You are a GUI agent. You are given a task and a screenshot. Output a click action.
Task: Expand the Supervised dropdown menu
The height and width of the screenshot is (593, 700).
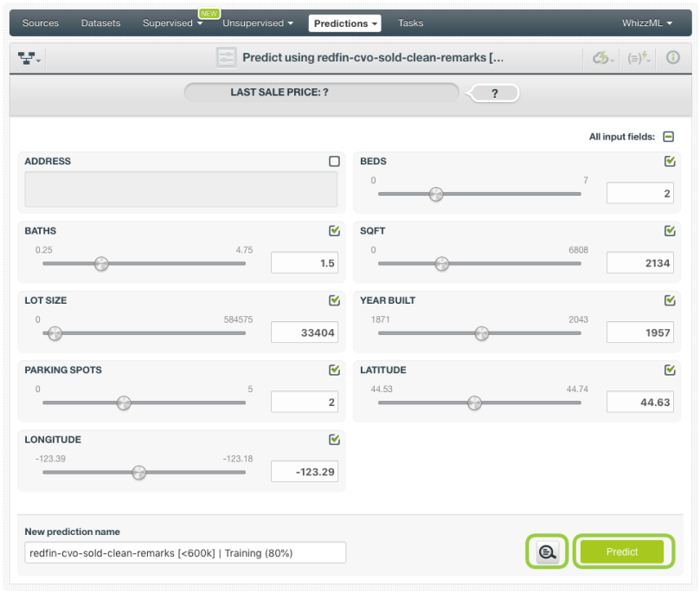pos(172,23)
